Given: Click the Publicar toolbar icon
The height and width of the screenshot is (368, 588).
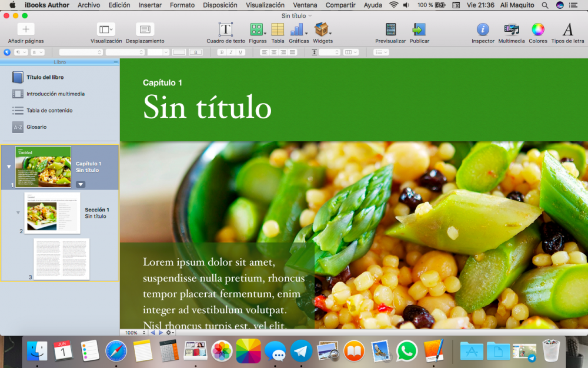Looking at the screenshot, I should click(x=419, y=29).
